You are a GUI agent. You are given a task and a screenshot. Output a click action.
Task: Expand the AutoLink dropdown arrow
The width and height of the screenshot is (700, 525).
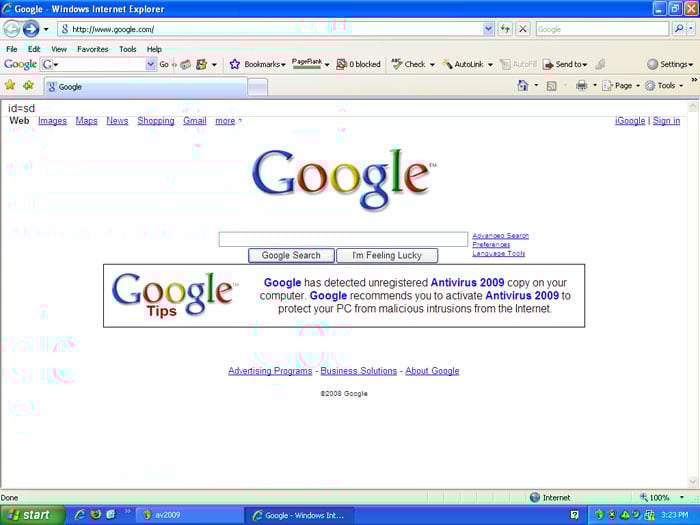[x=490, y=65]
